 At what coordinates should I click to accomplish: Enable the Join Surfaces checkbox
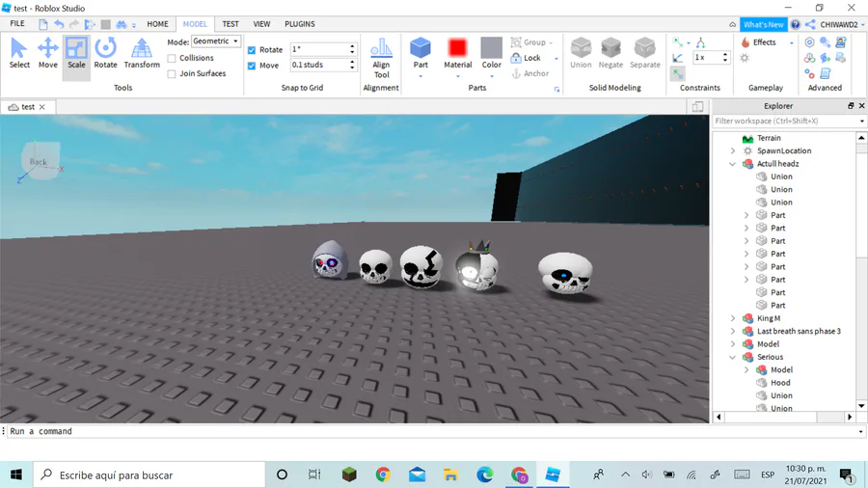(172, 73)
